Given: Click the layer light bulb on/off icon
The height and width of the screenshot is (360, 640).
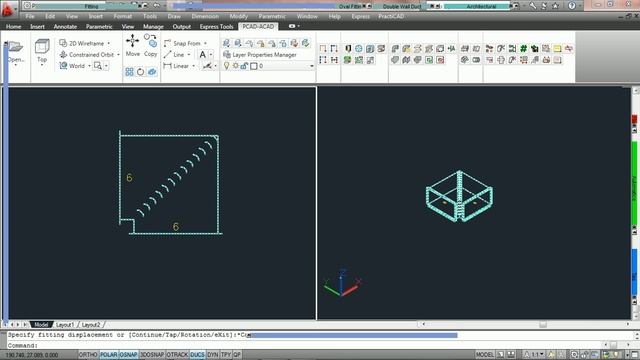Looking at the screenshot, I should [226, 66].
